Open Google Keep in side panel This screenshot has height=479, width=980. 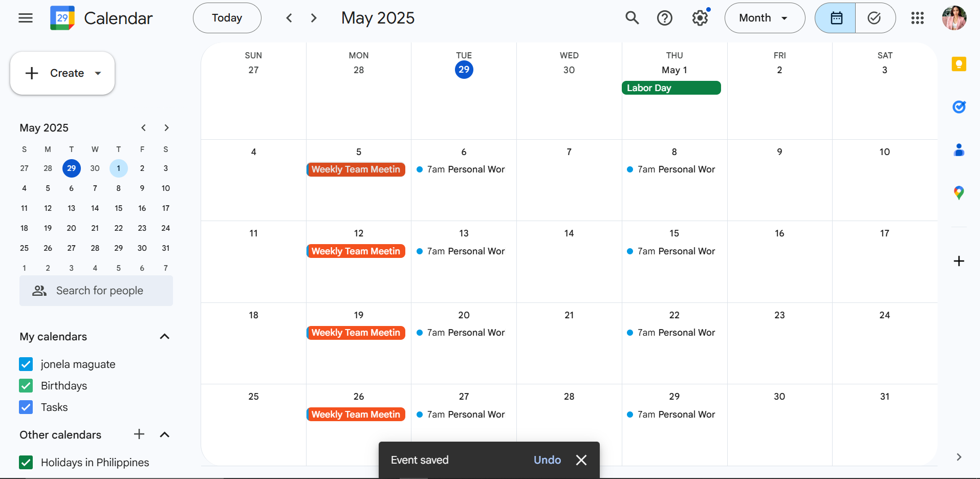(959, 64)
